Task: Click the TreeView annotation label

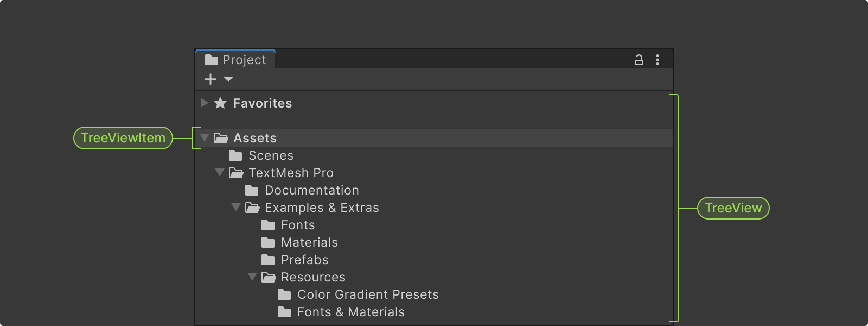Action: [x=733, y=208]
